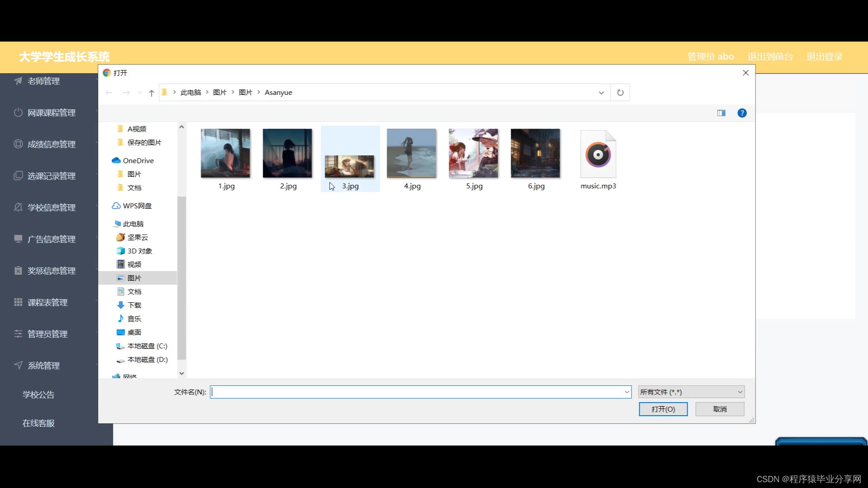868x488 pixels.
Task: Expand the 文件名 combo box arrow
Action: 627,392
